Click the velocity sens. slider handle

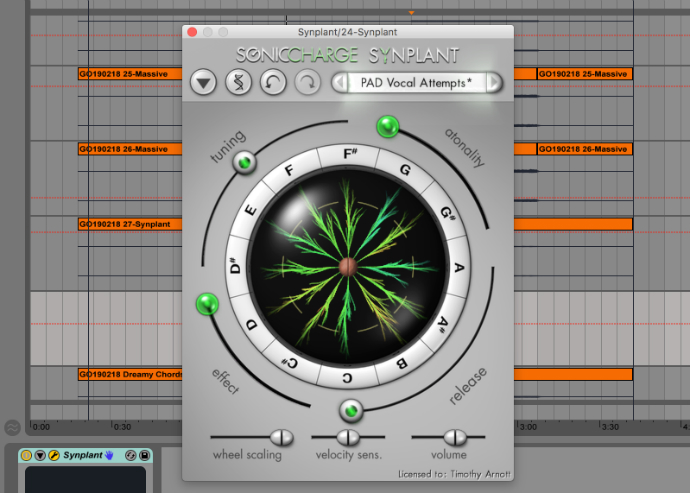pos(347,437)
